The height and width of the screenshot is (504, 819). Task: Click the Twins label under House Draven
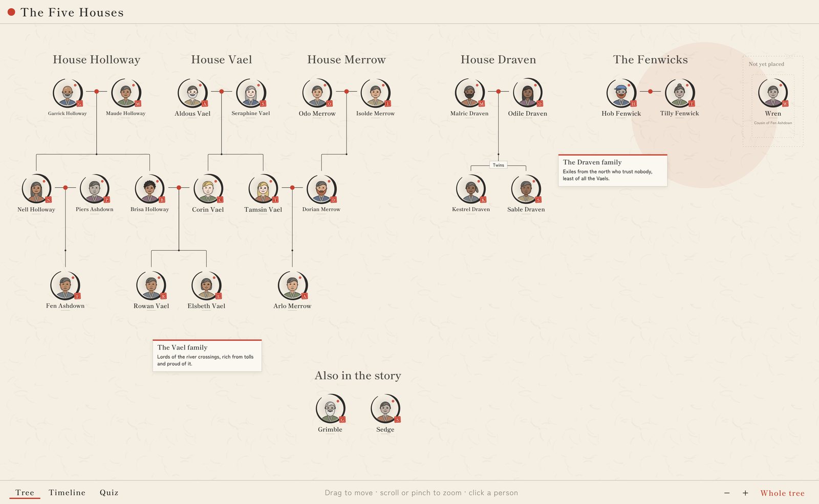coord(499,165)
